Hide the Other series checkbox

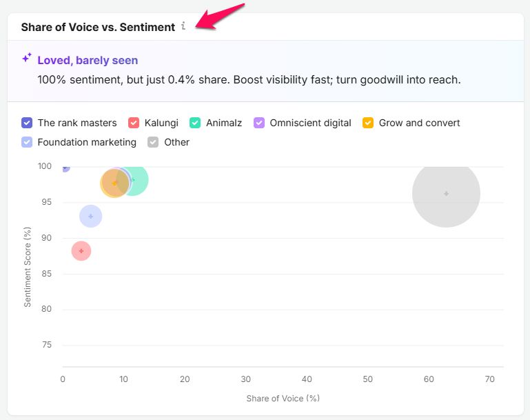[x=153, y=142]
